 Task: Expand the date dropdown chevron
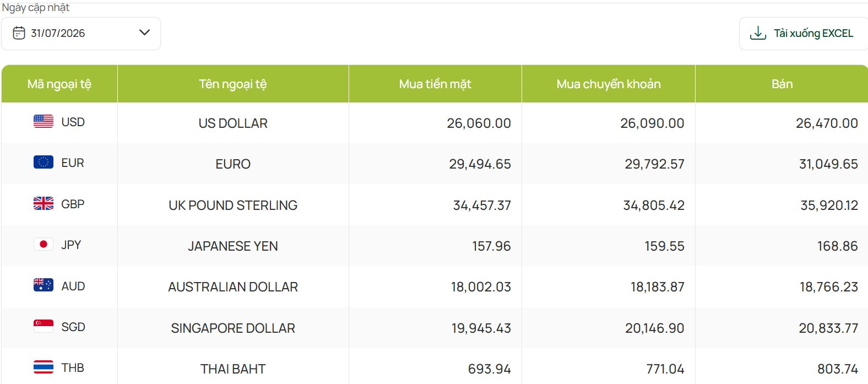click(144, 33)
